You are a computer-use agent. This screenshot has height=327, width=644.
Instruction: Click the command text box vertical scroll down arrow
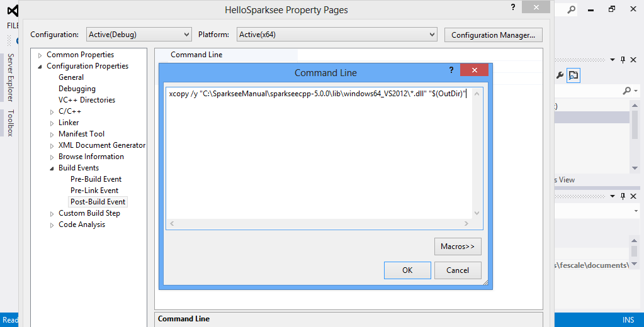click(477, 213)
